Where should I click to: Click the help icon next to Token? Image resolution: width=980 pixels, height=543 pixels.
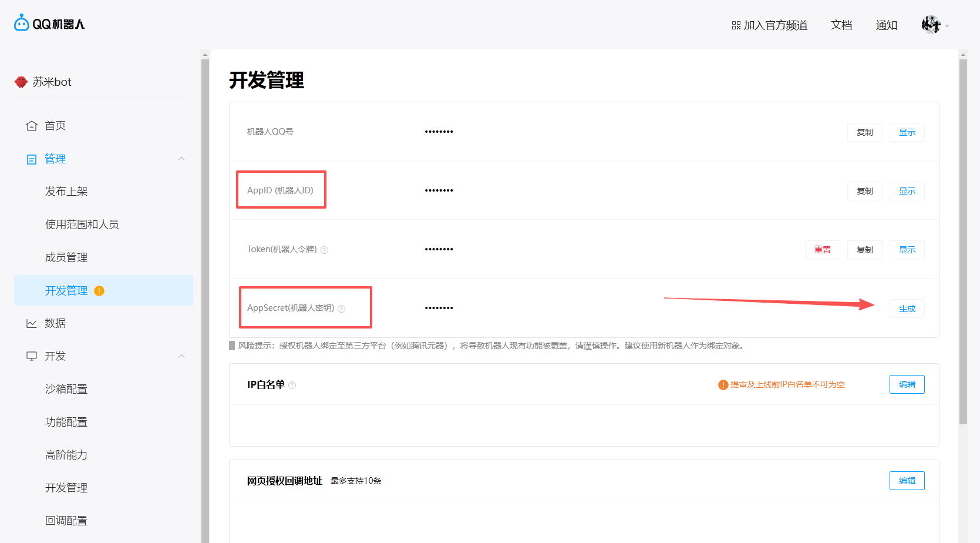point(325,250)
